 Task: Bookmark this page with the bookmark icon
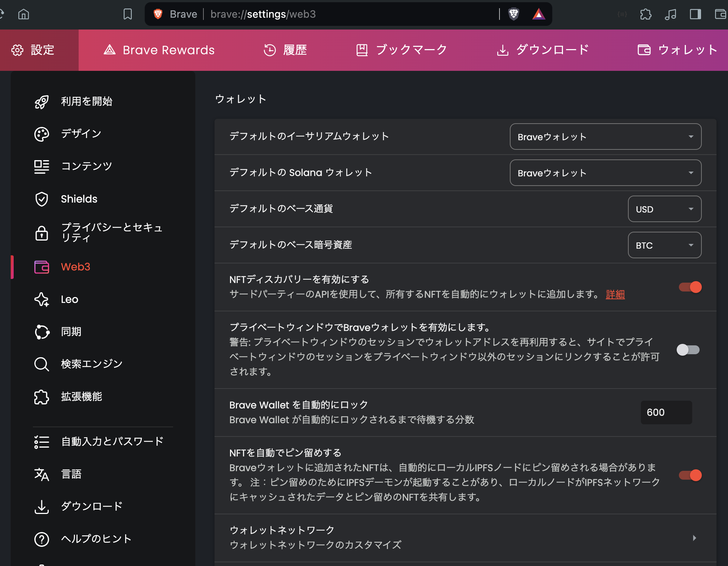pos(128,14)
